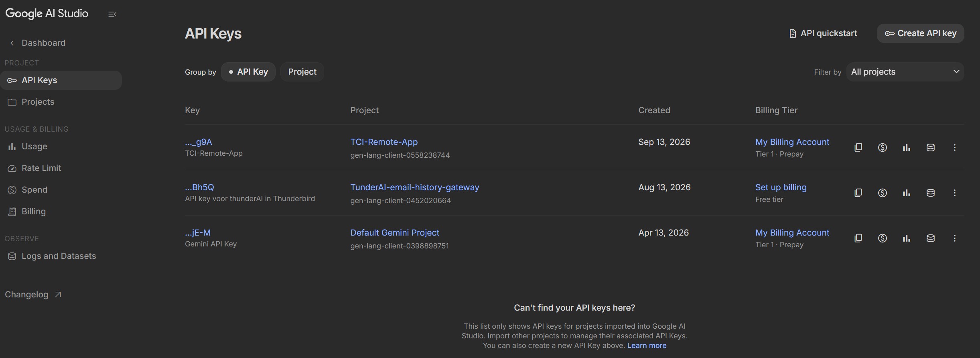This screenshot has width=980, height=358.
Task: Open the Changelog external link
Action: click(33, 295)
